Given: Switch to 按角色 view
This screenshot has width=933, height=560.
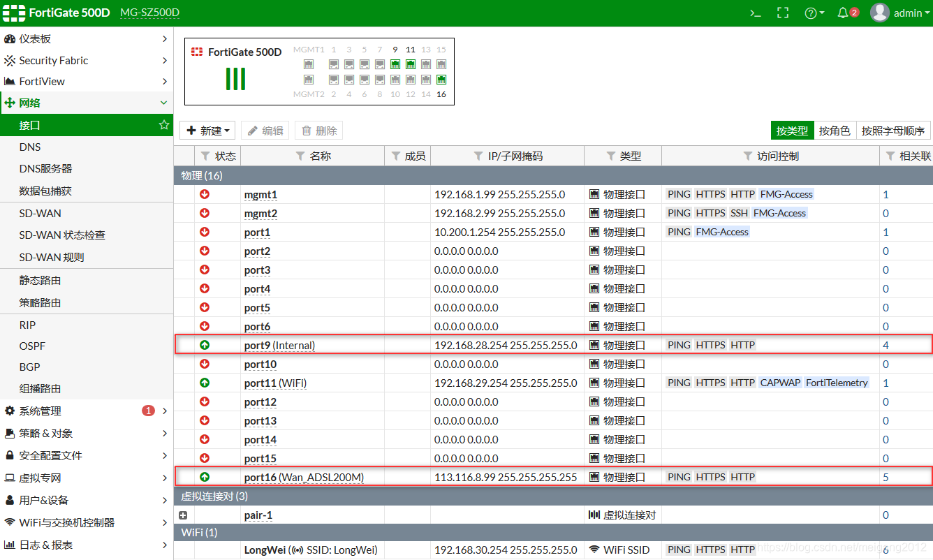Looking at the screenshot, I should click(x=835, y=131).
